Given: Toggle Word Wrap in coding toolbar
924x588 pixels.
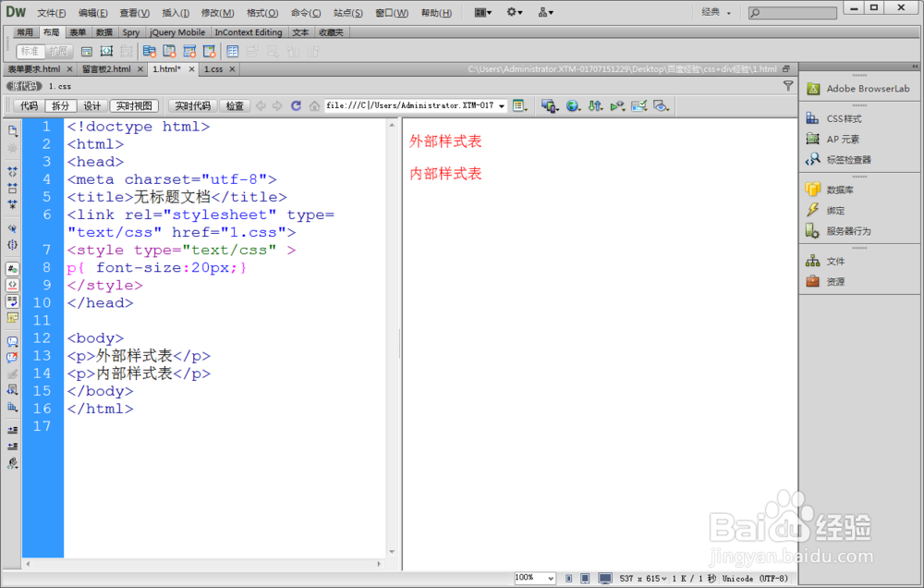Looking at the screenshot, I should (12, 301).
